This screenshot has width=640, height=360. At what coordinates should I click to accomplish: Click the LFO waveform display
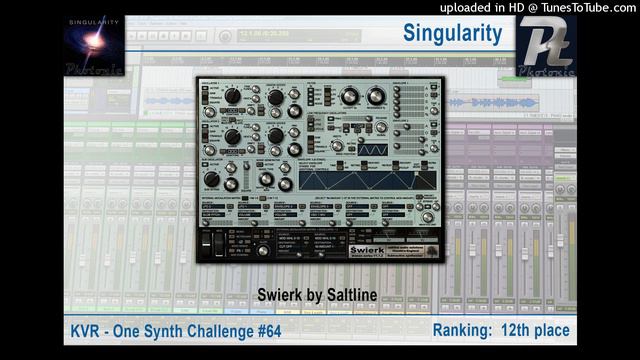click(x=372, y=149)
